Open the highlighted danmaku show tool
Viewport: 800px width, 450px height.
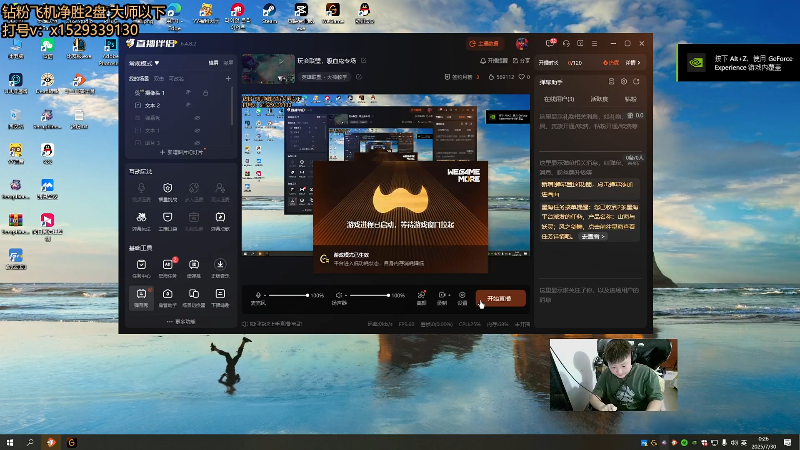[x=141, y=297]
